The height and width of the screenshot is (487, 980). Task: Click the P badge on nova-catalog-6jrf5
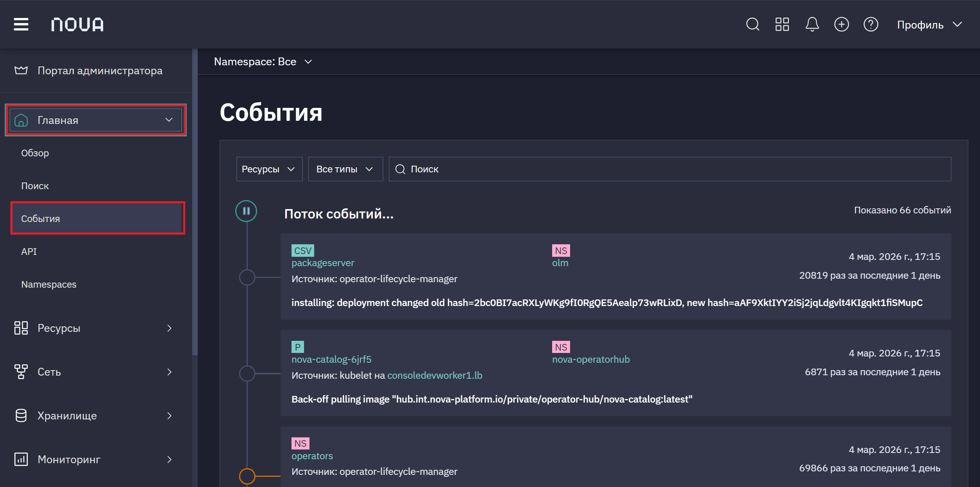(x=298, y=347)
